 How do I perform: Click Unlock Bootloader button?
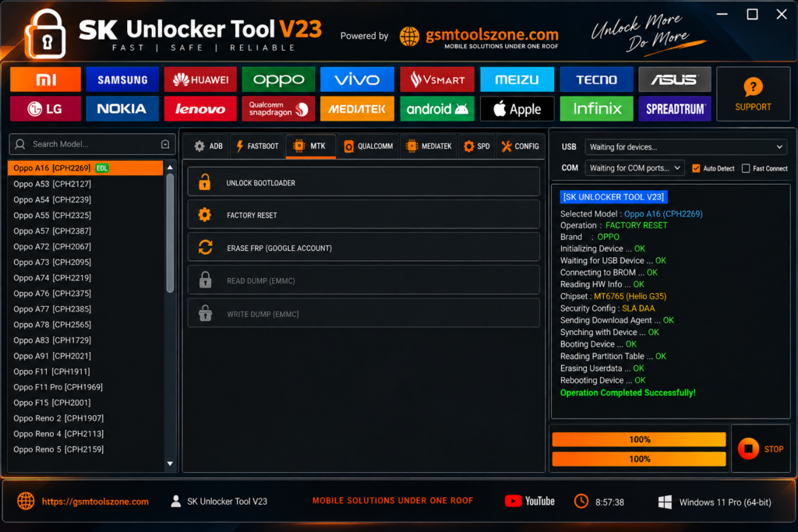pyautogui.click(x=363, y=182)
